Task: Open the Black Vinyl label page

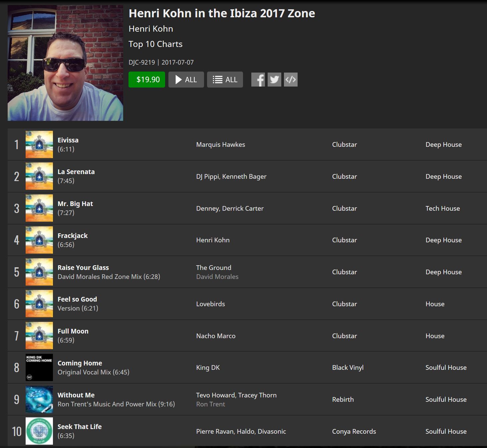Action: pyautogui.click(x=348, y=367)
